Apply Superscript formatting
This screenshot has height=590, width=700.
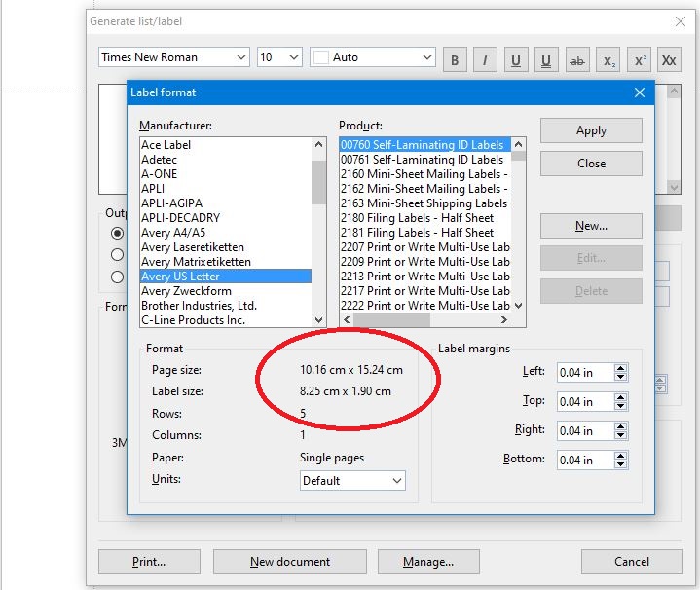point(639,59)
